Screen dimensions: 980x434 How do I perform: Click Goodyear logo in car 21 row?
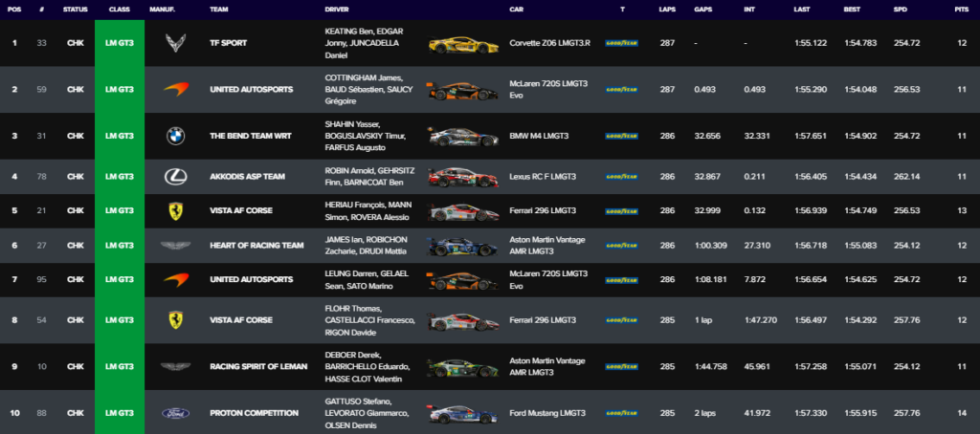[621, 211]
